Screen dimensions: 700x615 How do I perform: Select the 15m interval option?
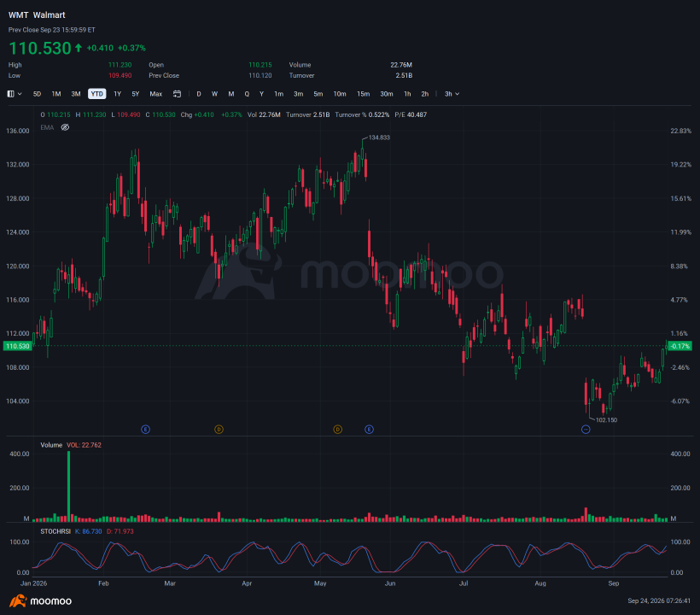363,94
